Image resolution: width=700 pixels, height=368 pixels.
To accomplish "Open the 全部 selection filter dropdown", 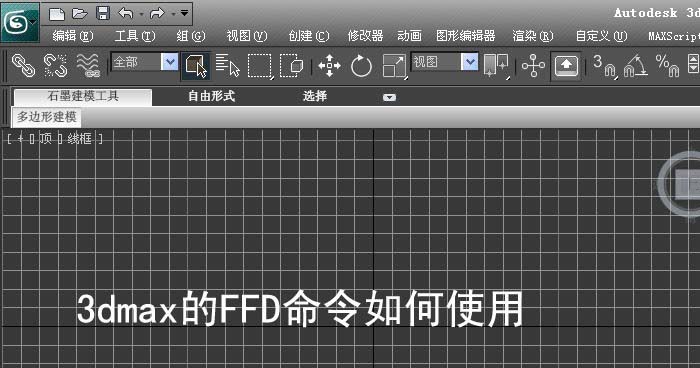I will pyautogui.click(x=145, y=62).
